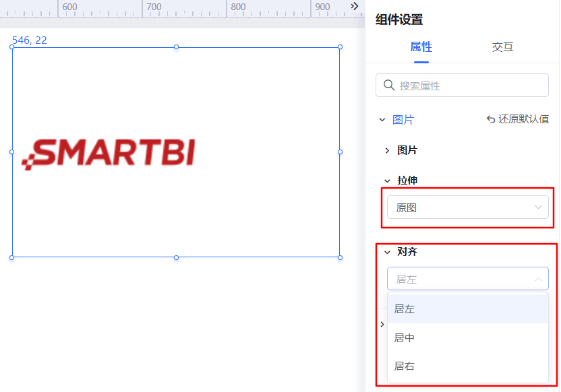
Task: Select the SMARTBI logo image
Action: pyautogui.click(x=109, y=154)
